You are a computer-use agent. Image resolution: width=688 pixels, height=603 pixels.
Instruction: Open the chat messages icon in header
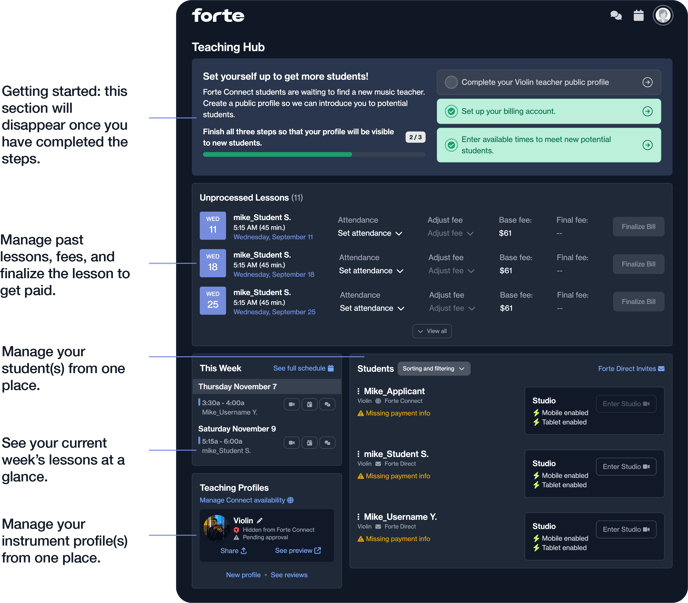(616, 16)
